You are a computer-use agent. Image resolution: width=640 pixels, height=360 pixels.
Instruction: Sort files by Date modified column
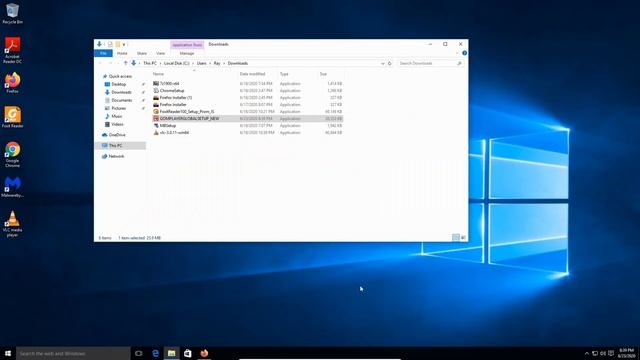click(x=252, y=74)
